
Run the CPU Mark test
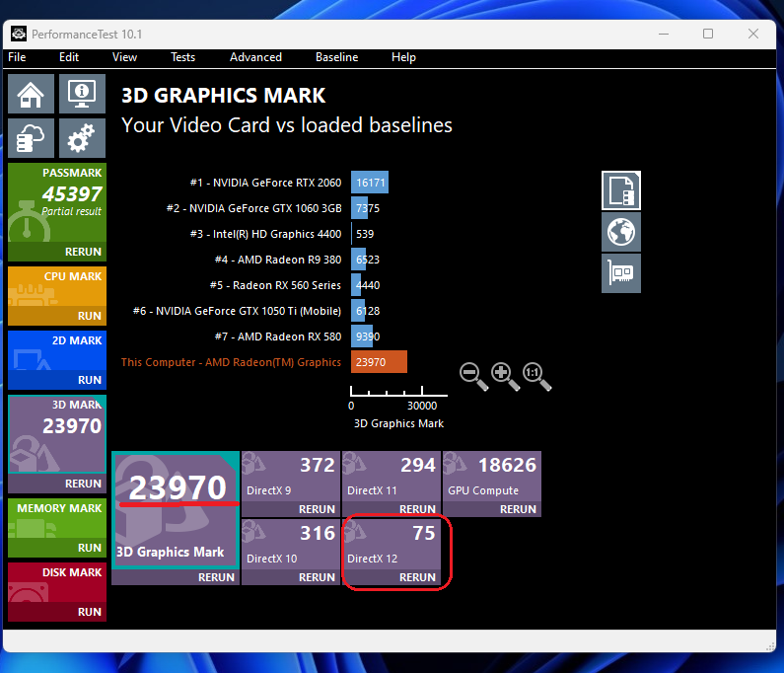pyautogui.click(x=57, y=316)
